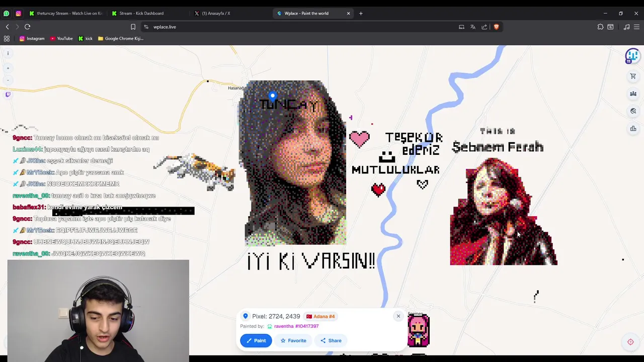This screenshot has height=362, width=644.
Task: Click the locate crosshair icon at bottom right
Action: click(x=630, y=342)
